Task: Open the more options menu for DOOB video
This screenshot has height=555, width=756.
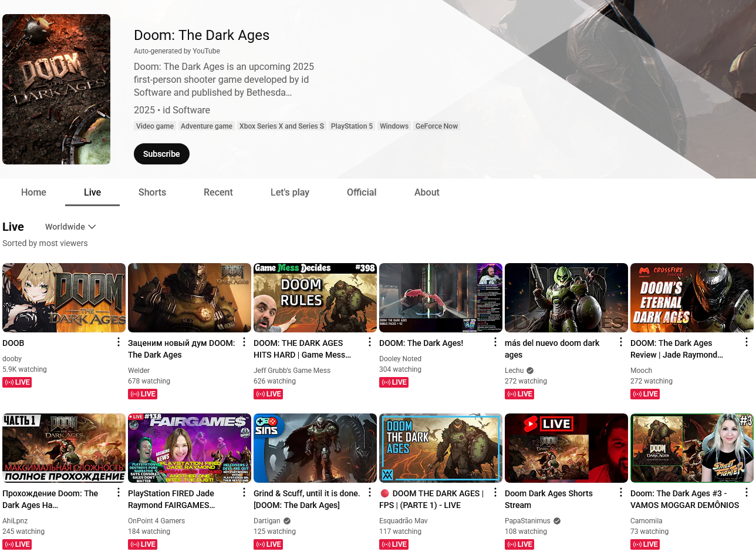Action: click(x=119, y=342)
